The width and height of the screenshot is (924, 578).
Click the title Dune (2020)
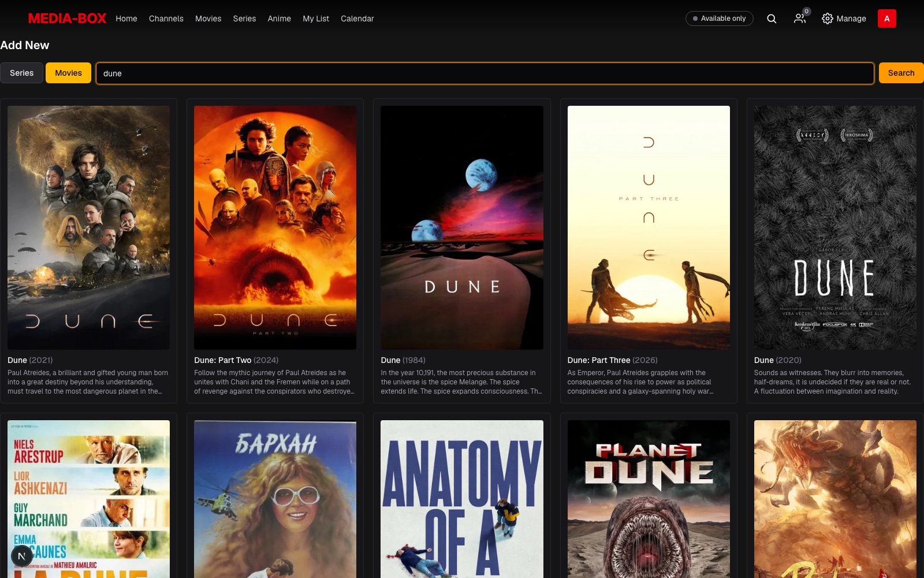(x=778, y=360)
